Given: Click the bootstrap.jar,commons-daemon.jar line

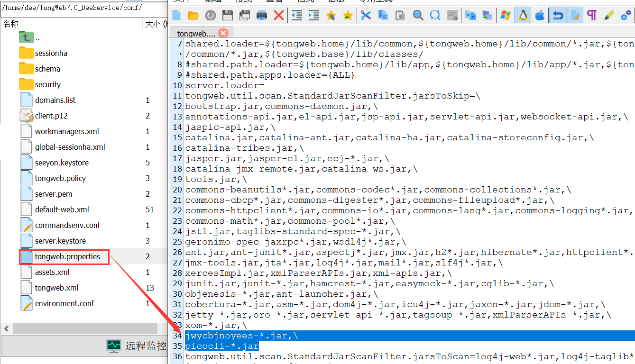Looking at the screenshot, I should coord(281,106).
